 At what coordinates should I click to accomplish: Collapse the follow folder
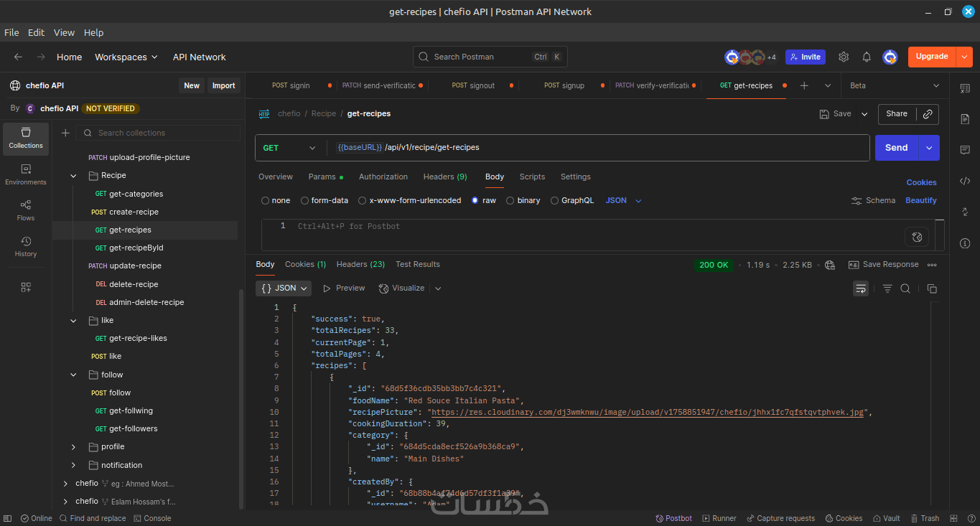tap(73, 375)
